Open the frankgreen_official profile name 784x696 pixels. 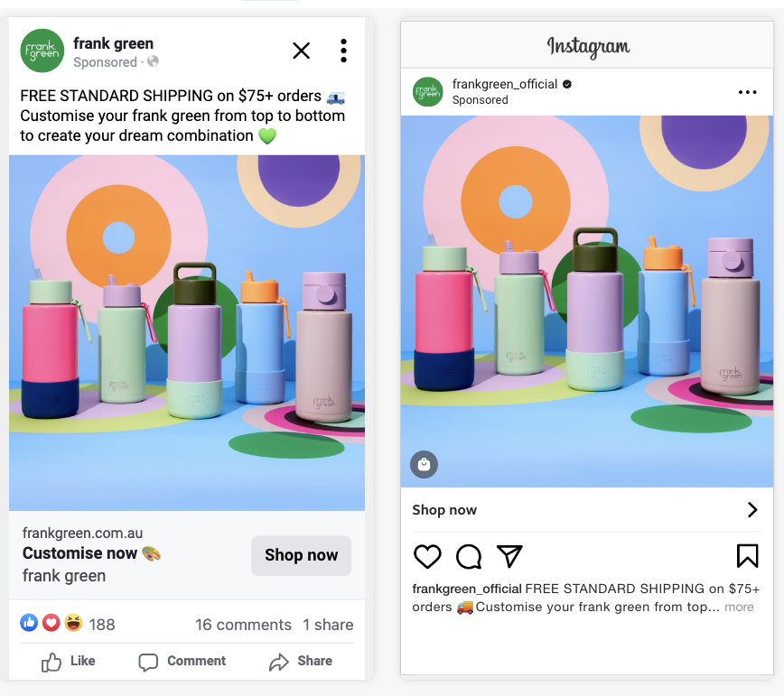(504, 83)
